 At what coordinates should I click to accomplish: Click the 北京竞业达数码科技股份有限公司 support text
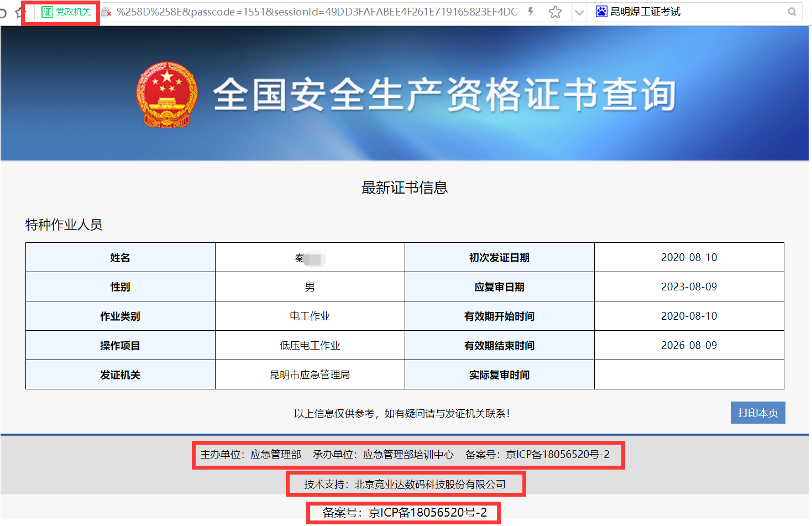pyautogui.click(x=431, y=483)
